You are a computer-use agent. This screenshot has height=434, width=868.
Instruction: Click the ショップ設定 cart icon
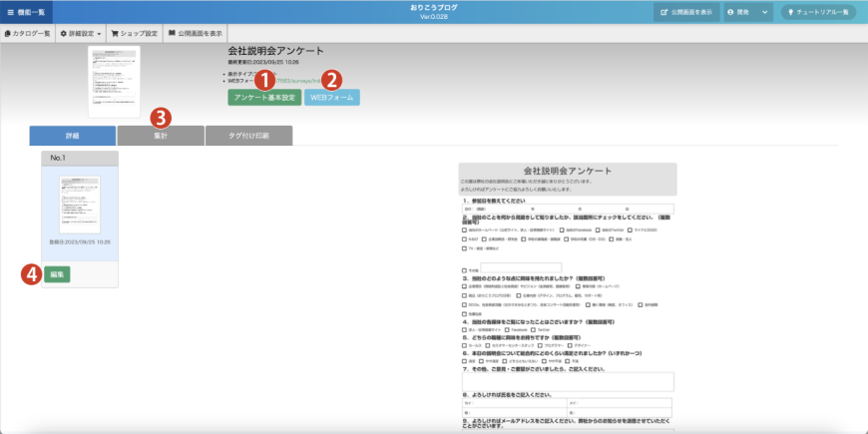[116, 33]
